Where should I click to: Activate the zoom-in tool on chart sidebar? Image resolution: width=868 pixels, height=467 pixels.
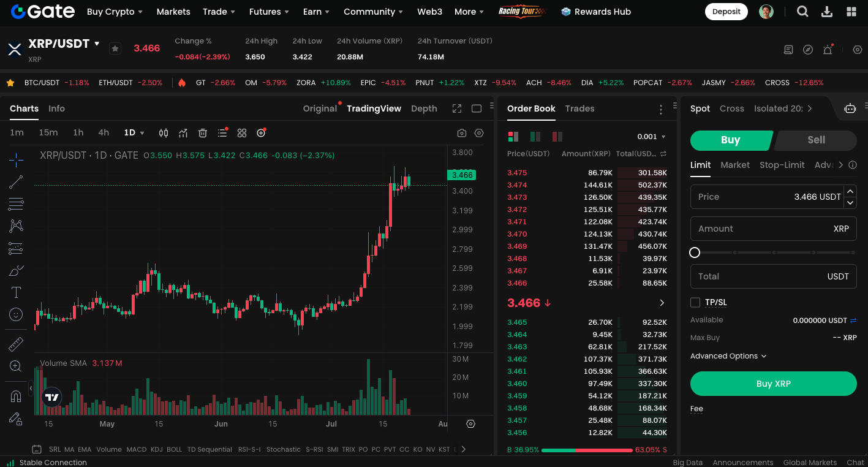click(16, 366)
